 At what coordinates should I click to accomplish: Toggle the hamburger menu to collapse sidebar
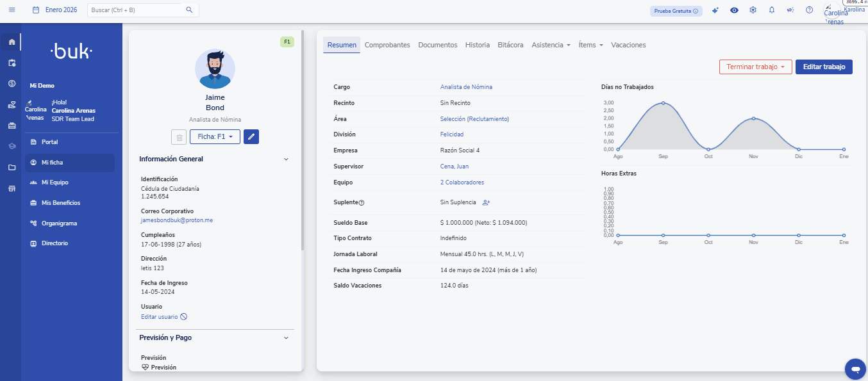(x=12, y=10)
